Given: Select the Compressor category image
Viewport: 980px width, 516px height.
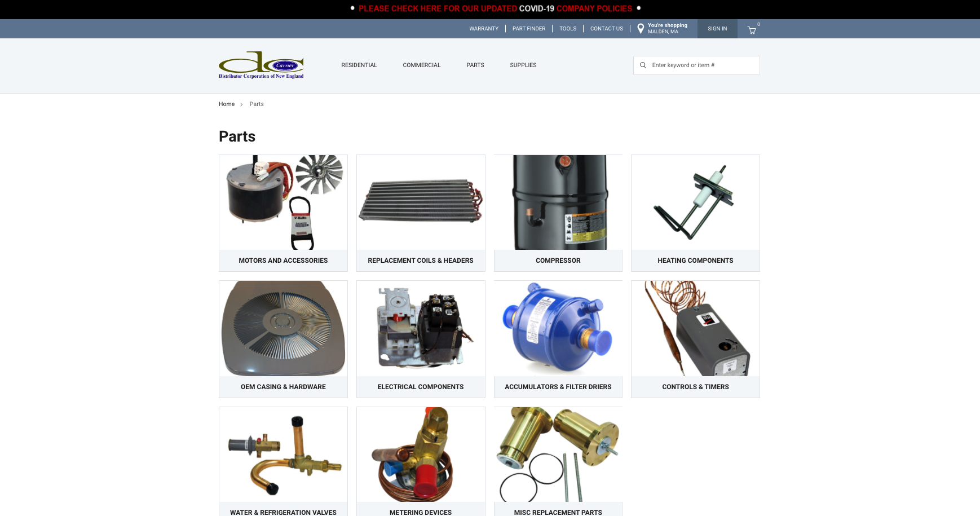Looking at the screenshot, I should click(558, 202).
